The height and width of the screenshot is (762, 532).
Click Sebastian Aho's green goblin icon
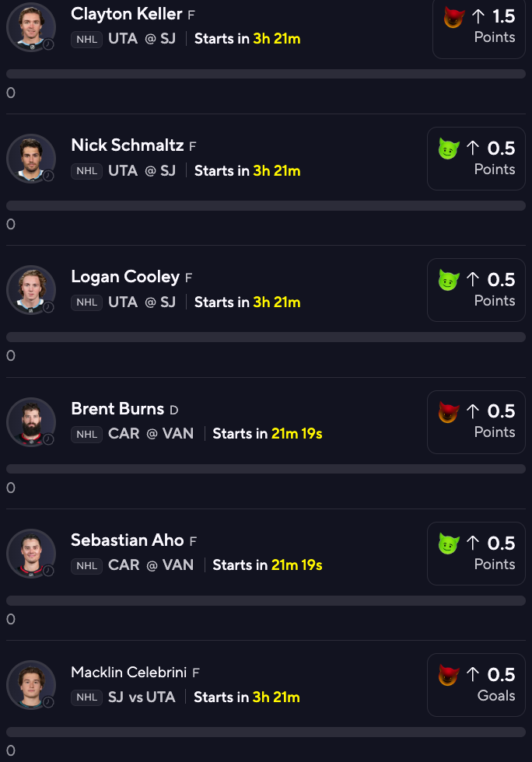point(448,543)
